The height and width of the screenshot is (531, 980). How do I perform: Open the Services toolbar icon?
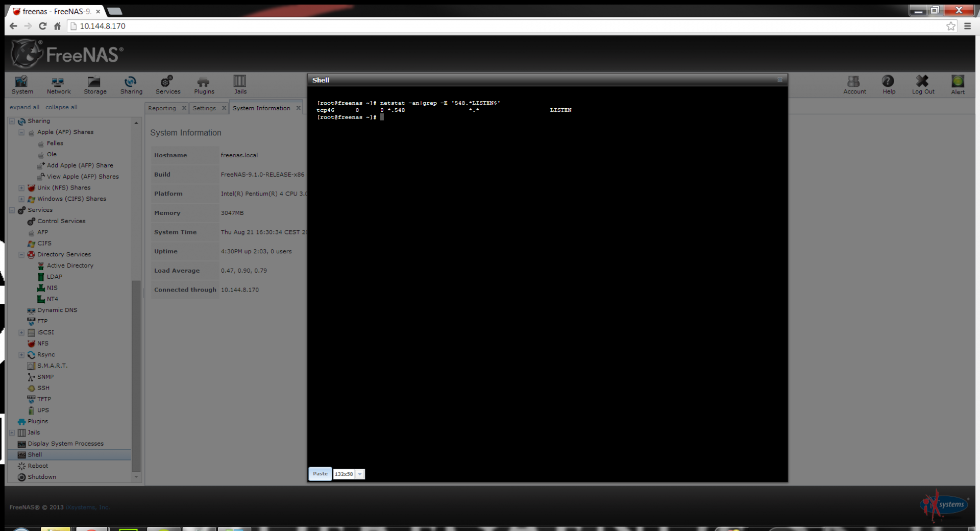tap(168, 85)
